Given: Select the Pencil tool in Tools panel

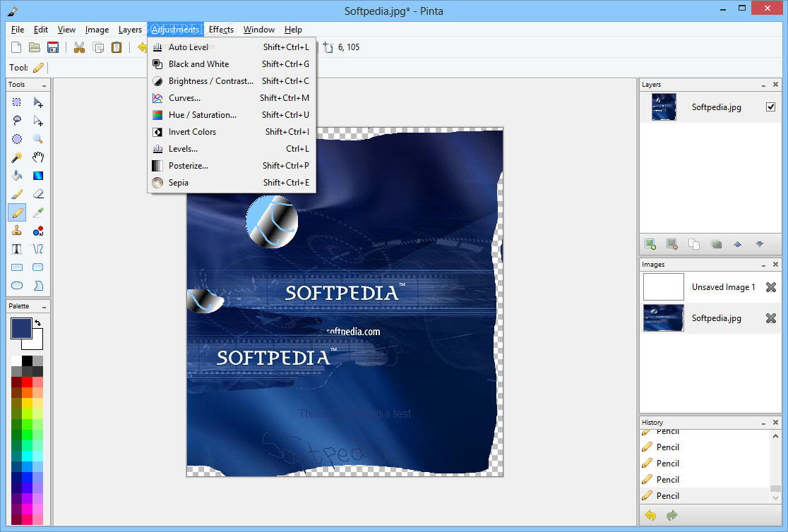Looking at the screenshot, I should (16, 212).
